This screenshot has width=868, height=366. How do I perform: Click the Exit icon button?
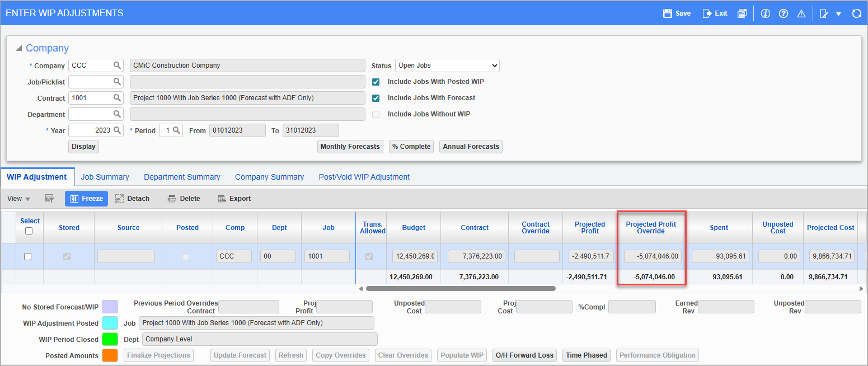(715, 13)
